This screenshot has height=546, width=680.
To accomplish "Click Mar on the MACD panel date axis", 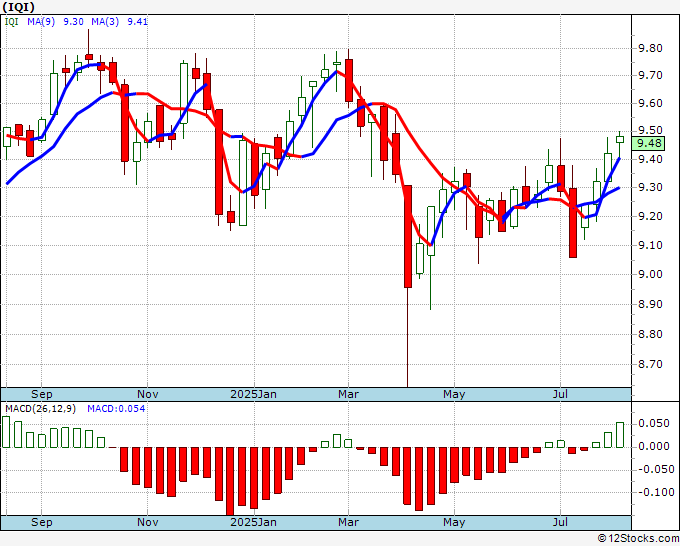I will (348, 522).
